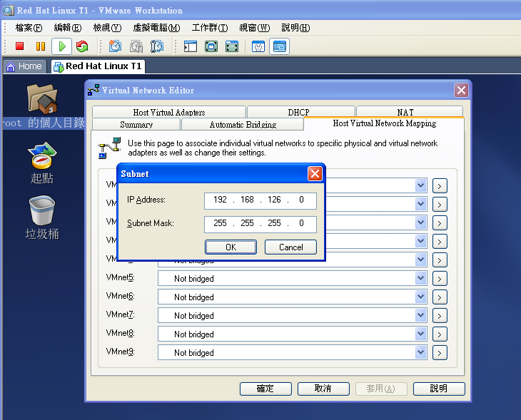Open the 編輯(E) menu

pyautogui.click(x=68, y=28)
